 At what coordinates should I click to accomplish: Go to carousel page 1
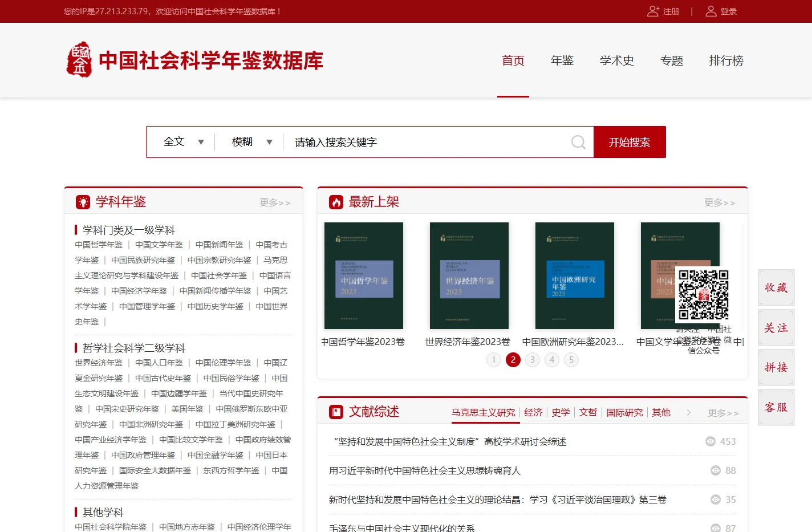494,360
